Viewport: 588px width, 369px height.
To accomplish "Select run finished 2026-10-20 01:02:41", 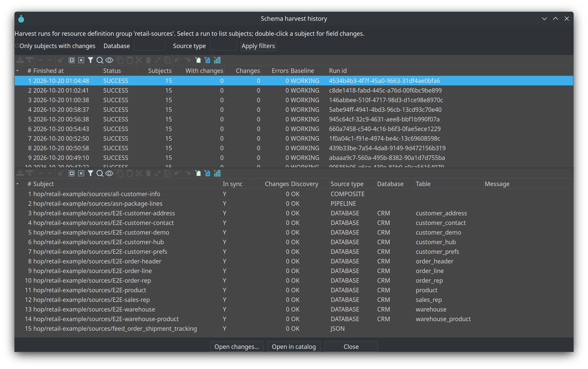I will click(x=294, y=90).
